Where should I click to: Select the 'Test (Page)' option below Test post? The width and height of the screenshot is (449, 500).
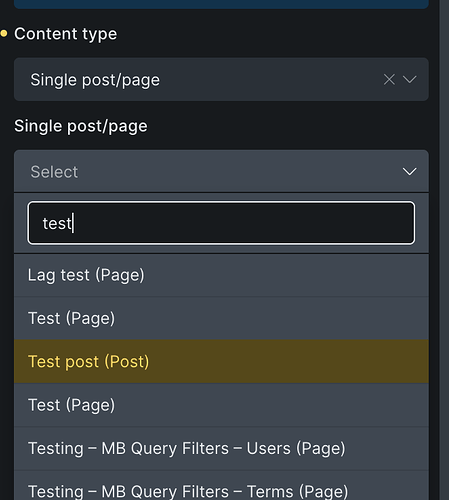[x=221, y=405]
